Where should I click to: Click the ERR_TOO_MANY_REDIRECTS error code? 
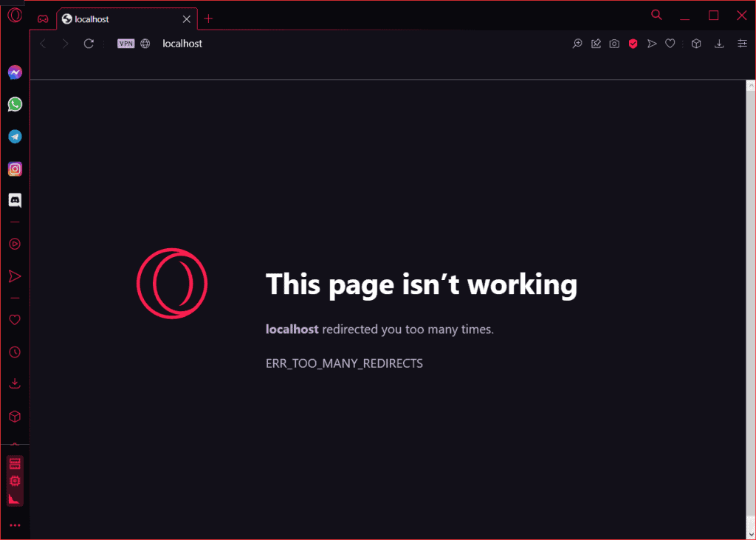click(344, 363)
